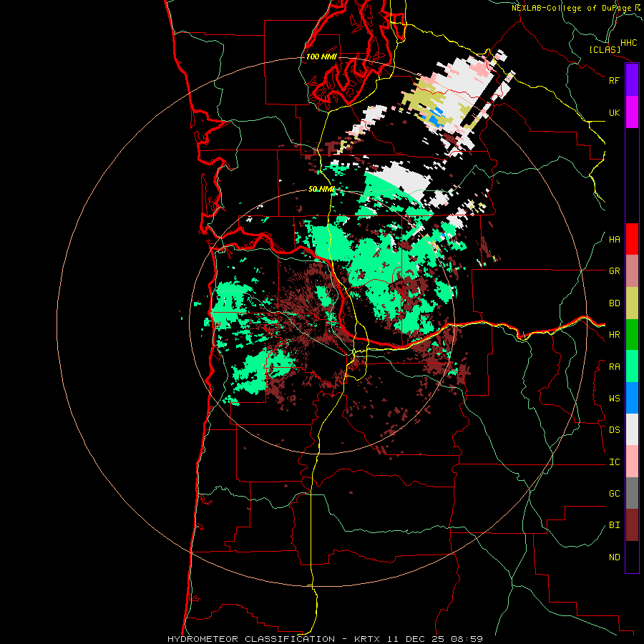644x644 pixels.
Task: Click the BI legend label
Action: (614, 525)
